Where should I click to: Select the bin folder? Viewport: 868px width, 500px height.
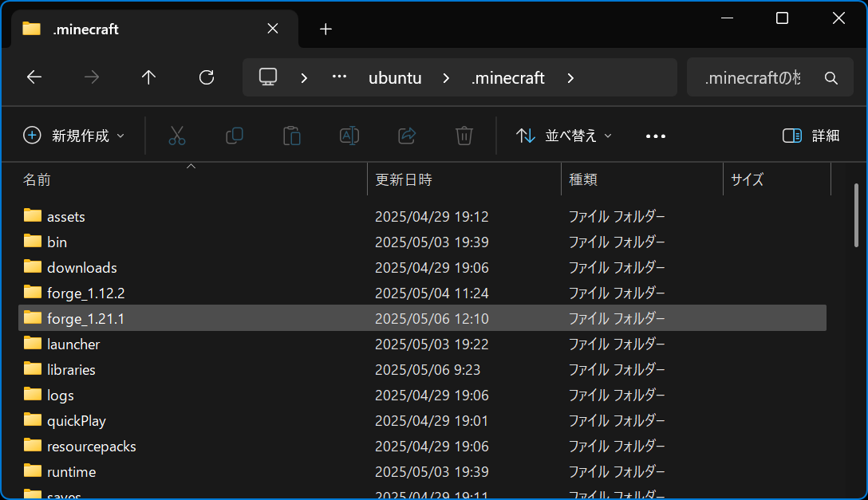pyautogui.click(x=422, y=242)
